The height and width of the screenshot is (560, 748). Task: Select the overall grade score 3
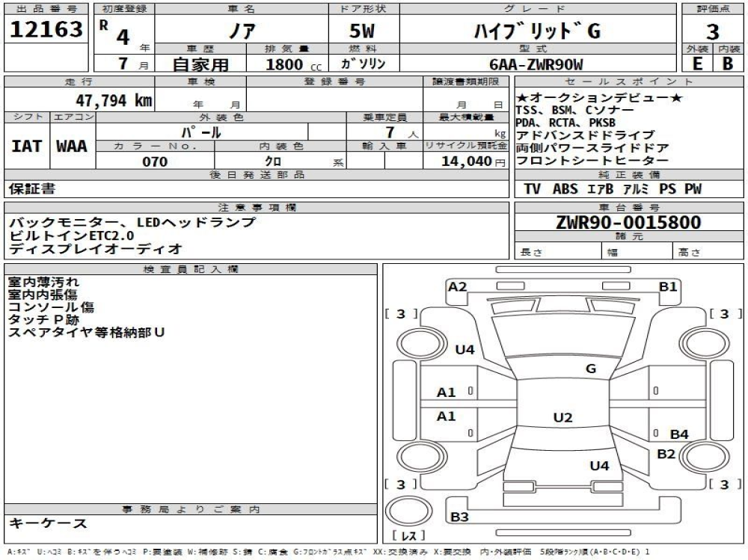tap(712, 31)
